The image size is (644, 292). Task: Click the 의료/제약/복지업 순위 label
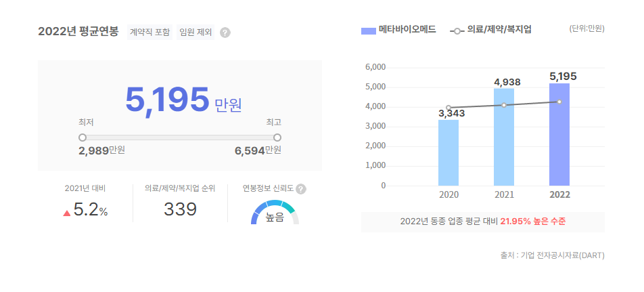point(180,189)
